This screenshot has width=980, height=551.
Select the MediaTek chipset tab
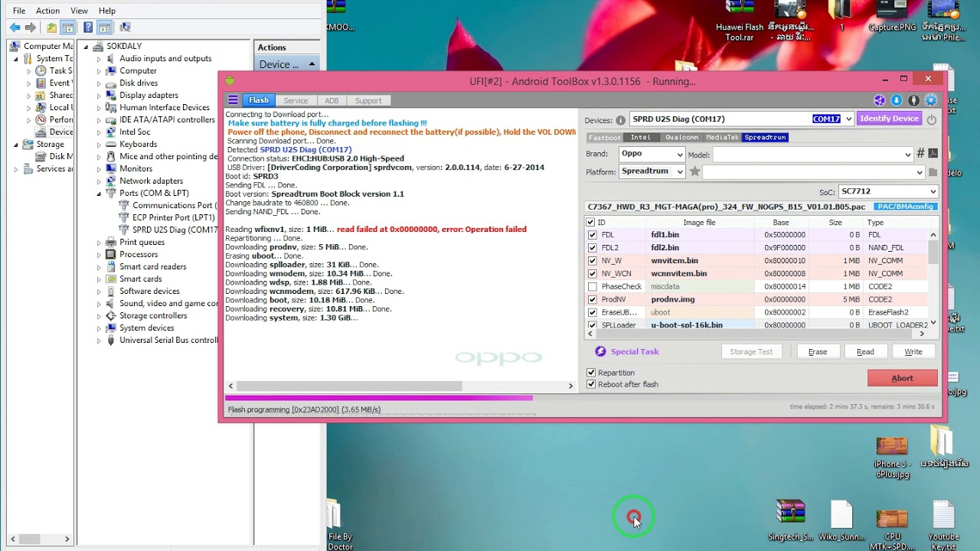[x=722, y=138]
